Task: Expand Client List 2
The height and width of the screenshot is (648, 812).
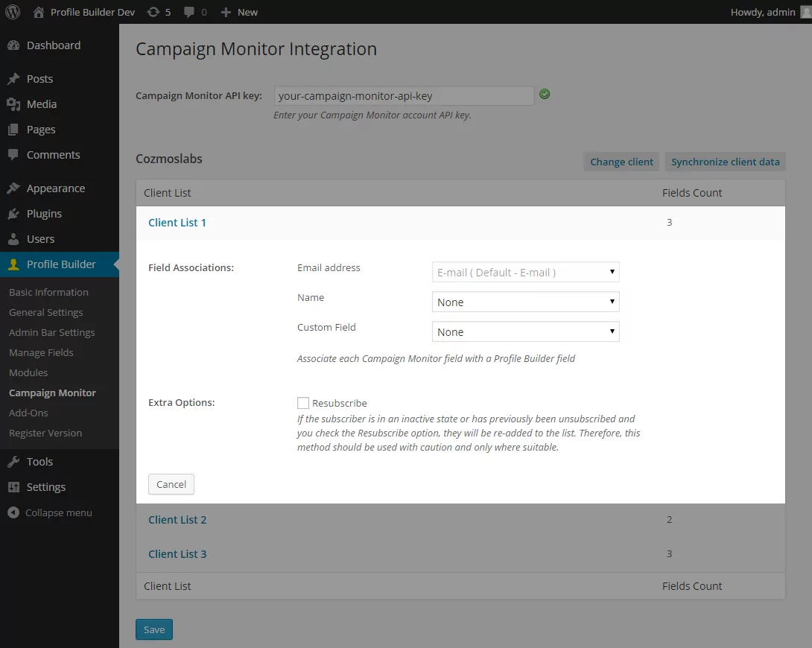Action: (x=177, y=520)
